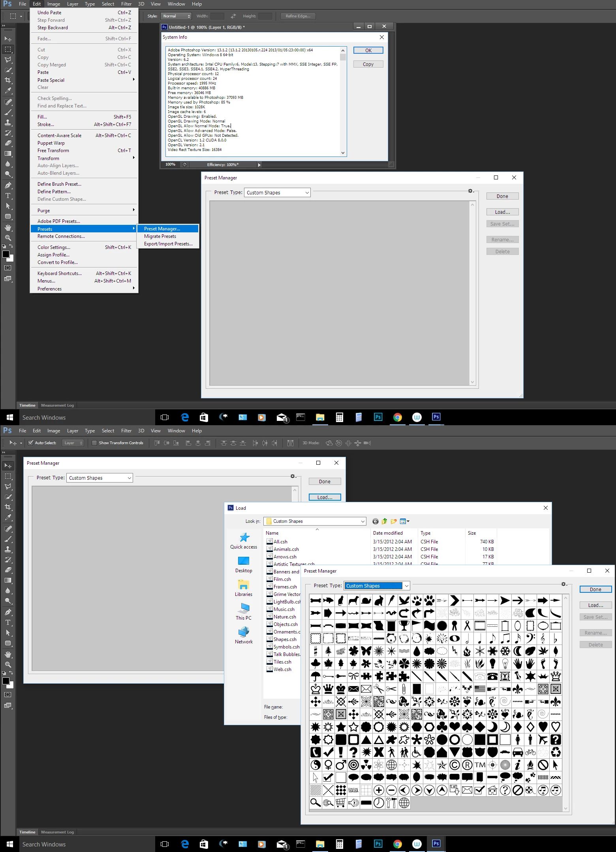Choose Migrate Presets from the submenu
The height and width of the screenshot is (852, 616).
[x=167, y=236]
